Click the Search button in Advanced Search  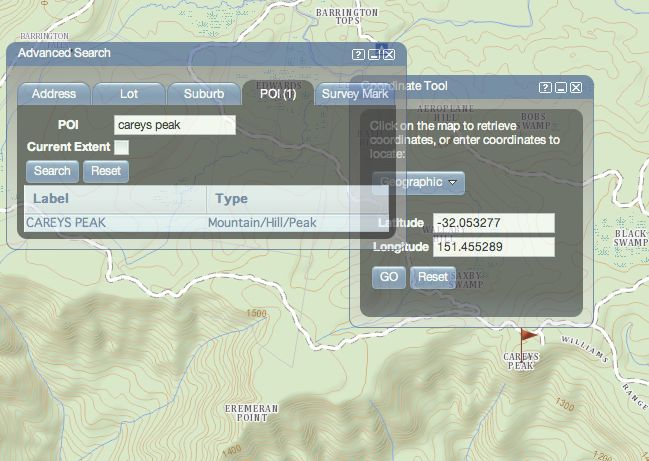point(52,171)
